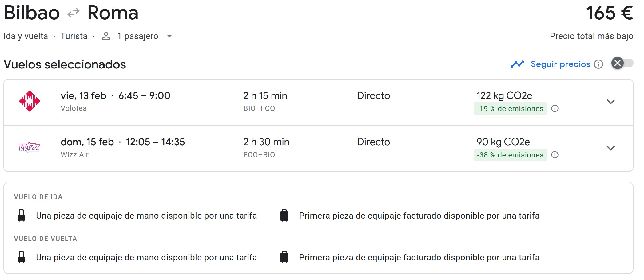Open emissions info for the Wizz Air flight
The image size is (644, 280).
[555, 155]
